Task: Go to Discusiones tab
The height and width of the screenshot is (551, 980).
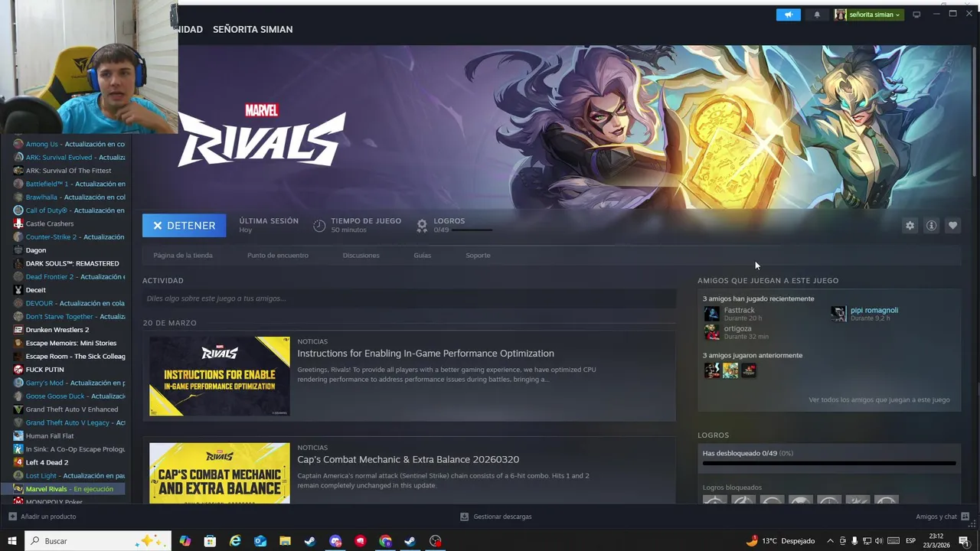Action: pyautogui.click(x=361, y=256)
